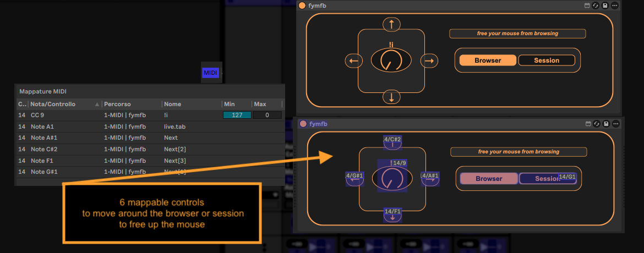Toggle the blue MIDI map mode switch

point(211,73)
